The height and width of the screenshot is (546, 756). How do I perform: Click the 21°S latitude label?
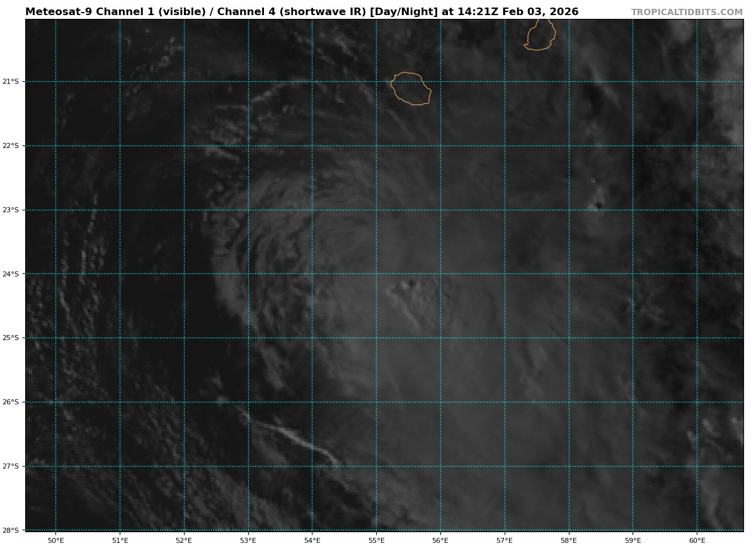(x=11, y=82)
